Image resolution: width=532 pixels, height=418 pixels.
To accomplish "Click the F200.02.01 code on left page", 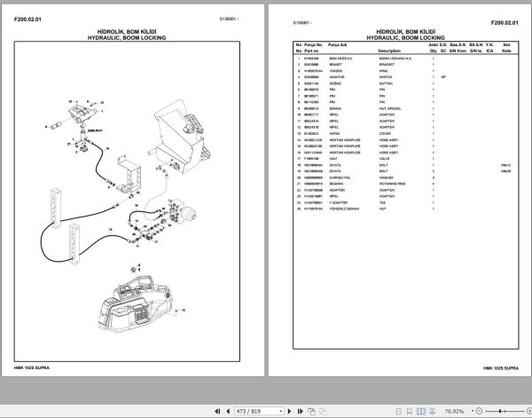I will [27, 20].
